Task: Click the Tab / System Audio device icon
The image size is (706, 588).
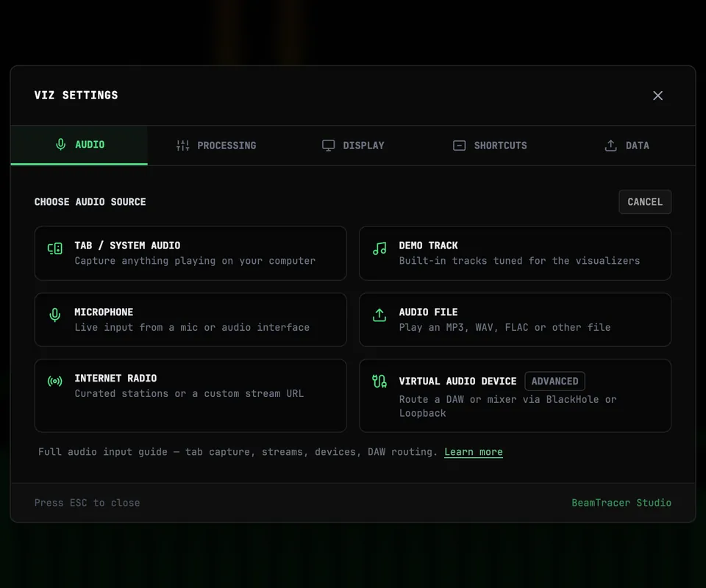Action: (55, 248)
